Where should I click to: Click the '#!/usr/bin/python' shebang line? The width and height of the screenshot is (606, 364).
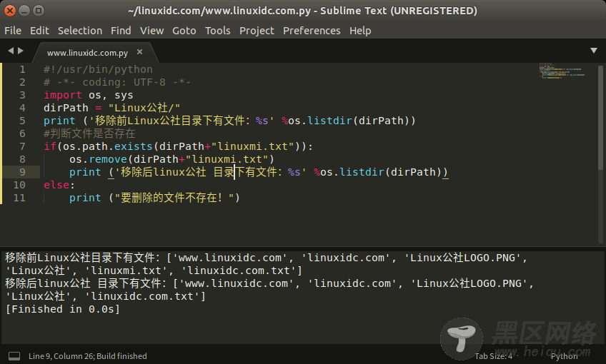click(x=98, y=69)
